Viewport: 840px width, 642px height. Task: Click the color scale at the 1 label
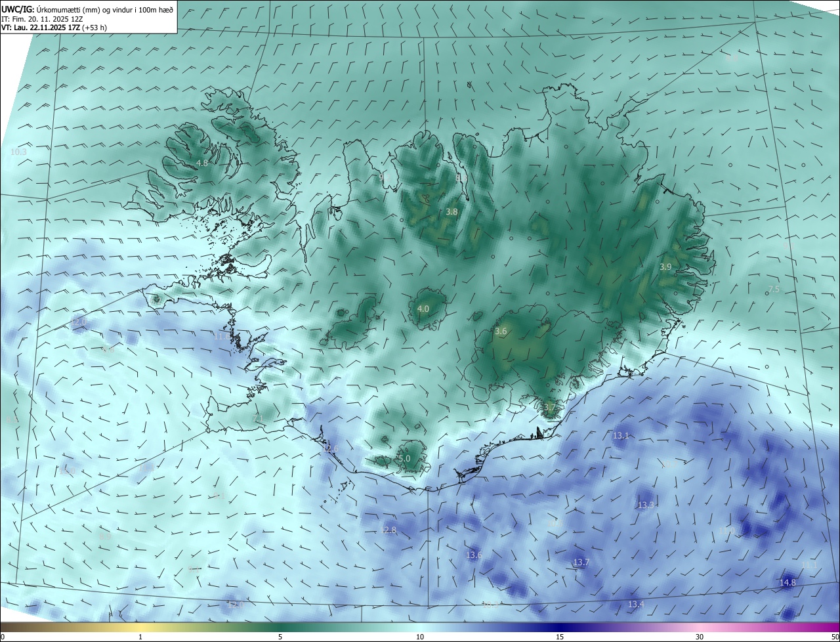140,637
